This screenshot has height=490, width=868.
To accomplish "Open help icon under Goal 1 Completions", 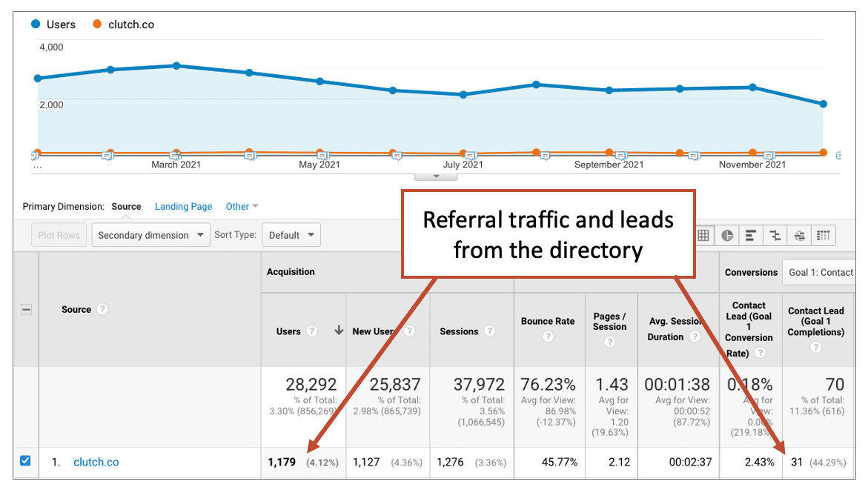I will click(815, 347).
